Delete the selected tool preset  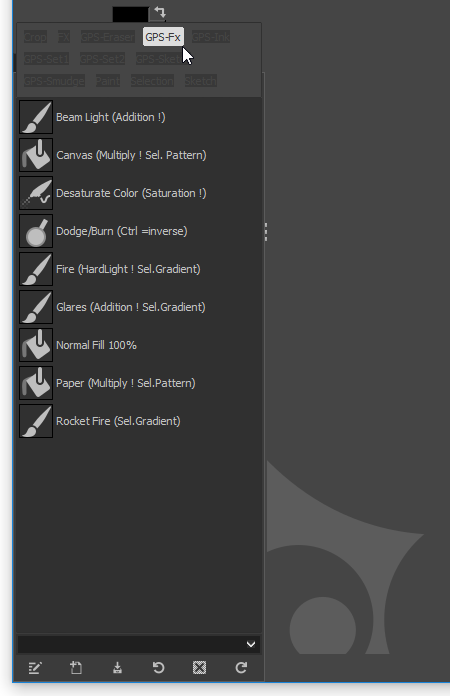tap(200, 668)
